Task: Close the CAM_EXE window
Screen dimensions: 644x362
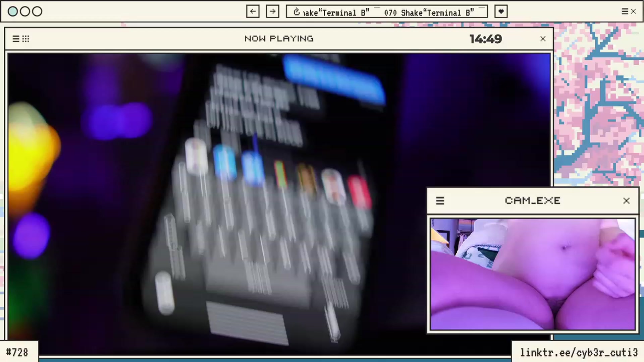Action: click(626, 201)
